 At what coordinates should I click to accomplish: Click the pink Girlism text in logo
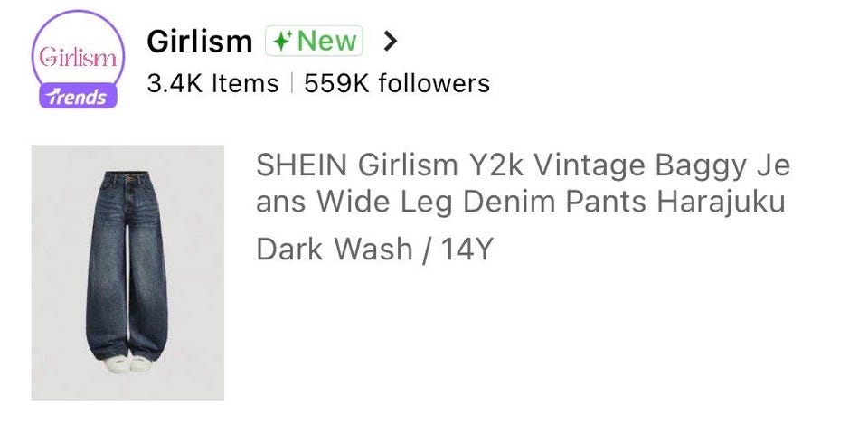coord(78,57)
